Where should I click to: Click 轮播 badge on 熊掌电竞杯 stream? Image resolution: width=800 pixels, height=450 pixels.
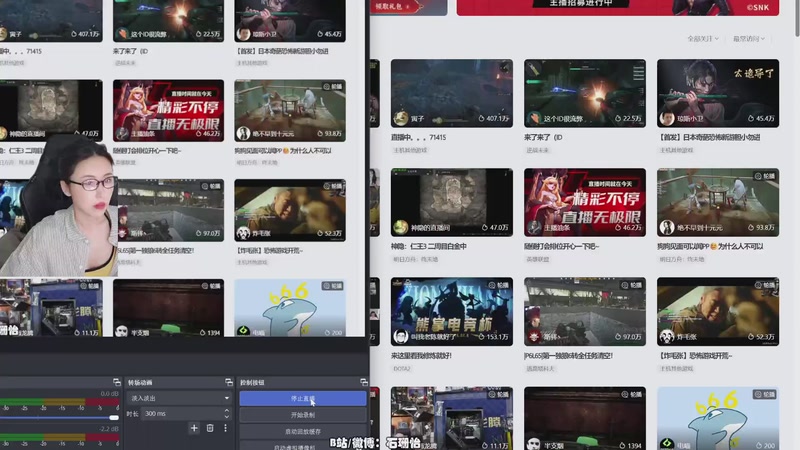[x=498, y=285]
